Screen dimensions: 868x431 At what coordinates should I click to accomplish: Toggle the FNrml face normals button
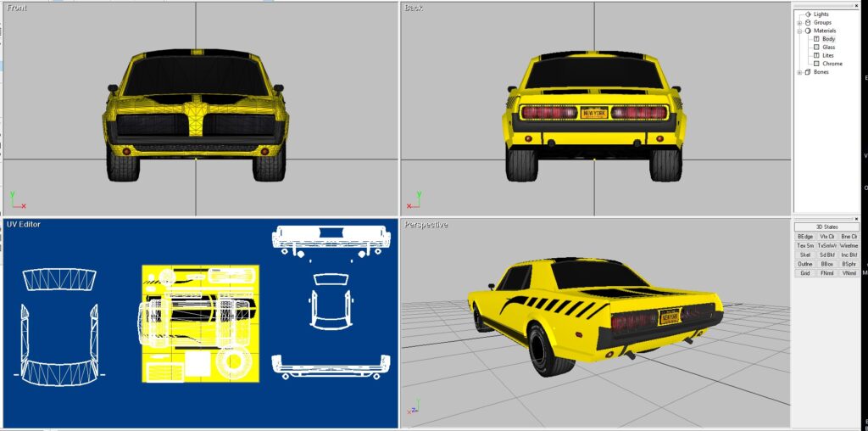click(x=827, y=274)
